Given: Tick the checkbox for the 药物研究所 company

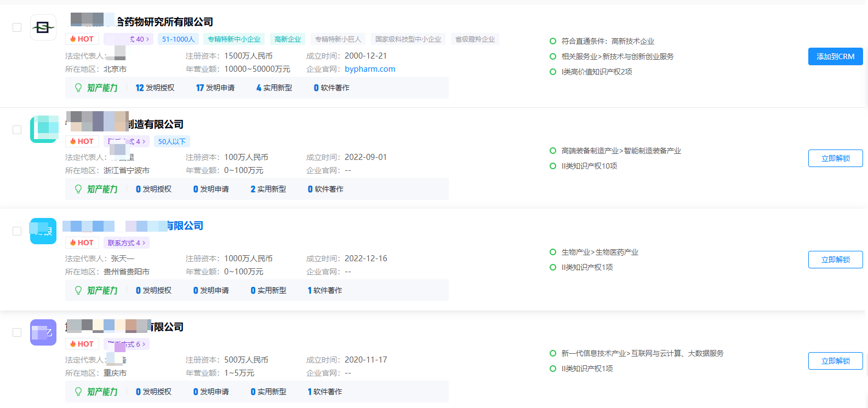Looking at the screenshot, I should [x=17, y=27].
